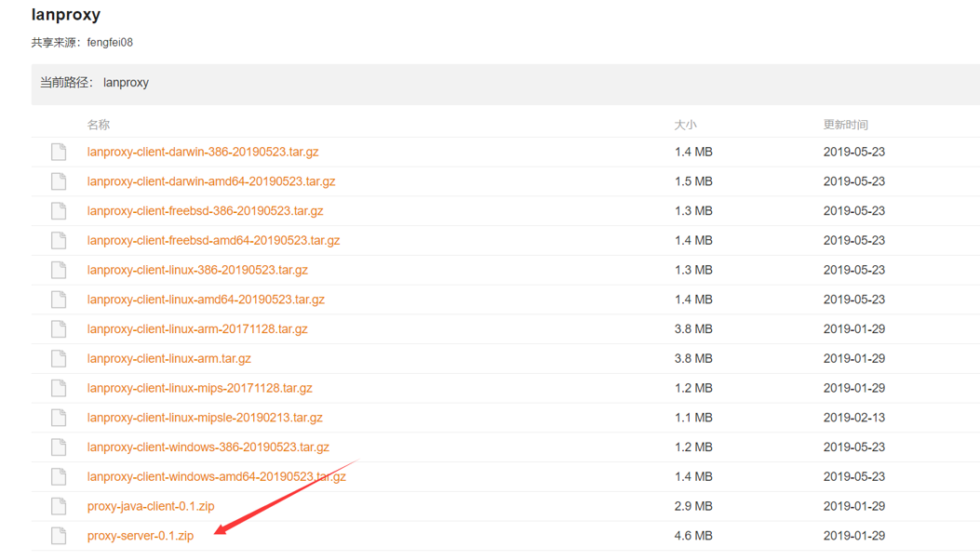Click file icon beside lanproxy-client-linux-mipsle-20190213.tar.gz

pos(59,418)
